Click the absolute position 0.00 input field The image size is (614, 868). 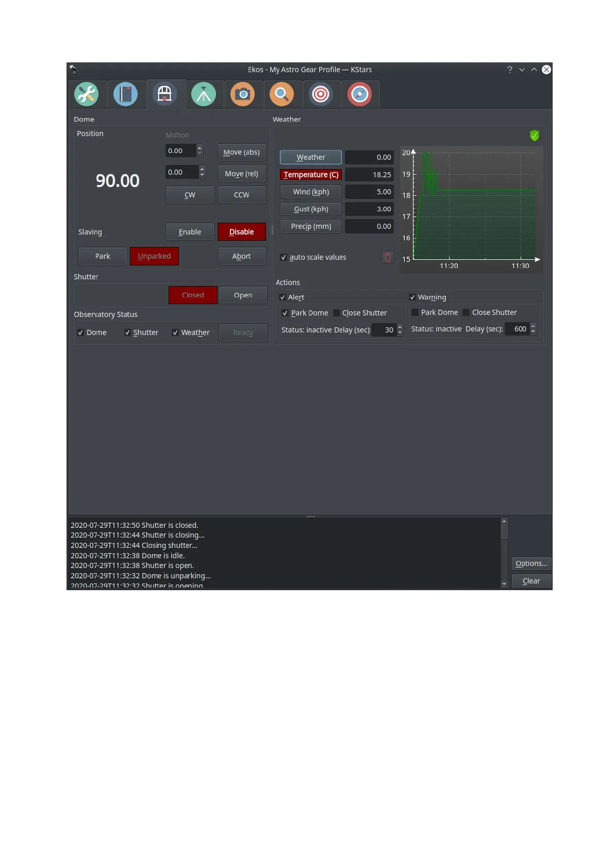coord(181,151)
